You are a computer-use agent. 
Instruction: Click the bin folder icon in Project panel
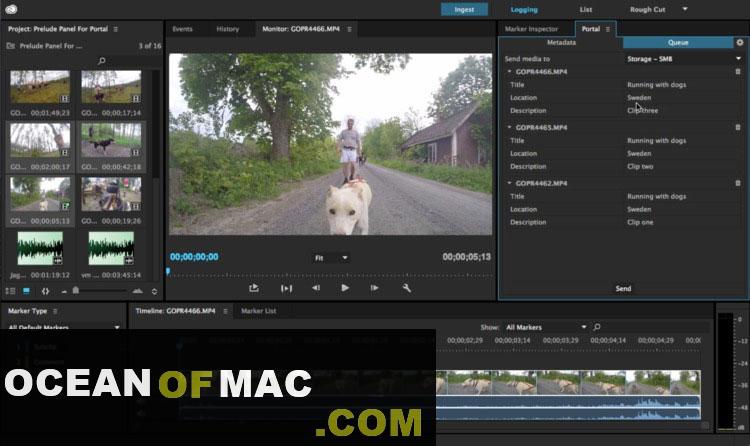tap(11, 46)
